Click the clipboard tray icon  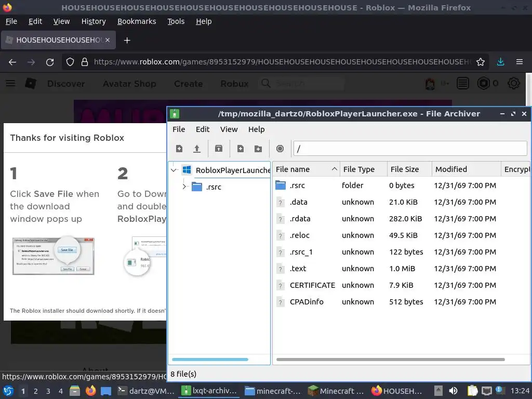click(x=472, y=391)
